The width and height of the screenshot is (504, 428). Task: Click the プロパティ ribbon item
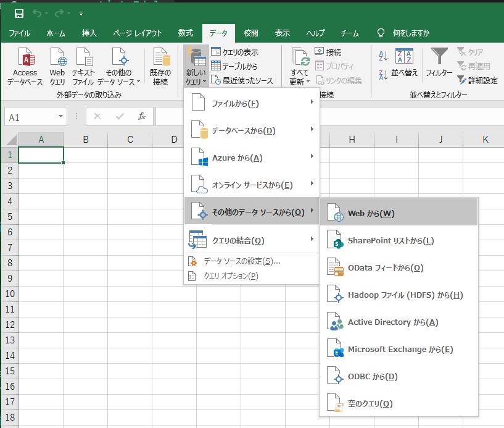pyautogui.click(x=334, y=66)
